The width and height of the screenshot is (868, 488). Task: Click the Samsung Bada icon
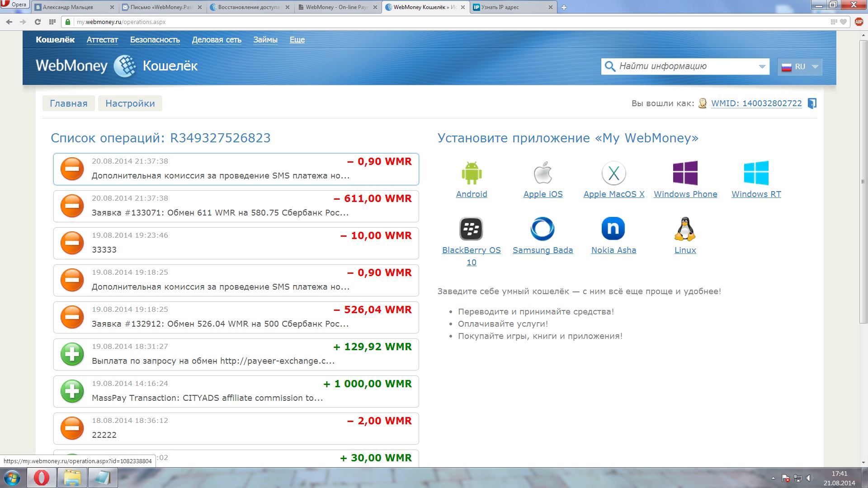click(x=542, y=229)
